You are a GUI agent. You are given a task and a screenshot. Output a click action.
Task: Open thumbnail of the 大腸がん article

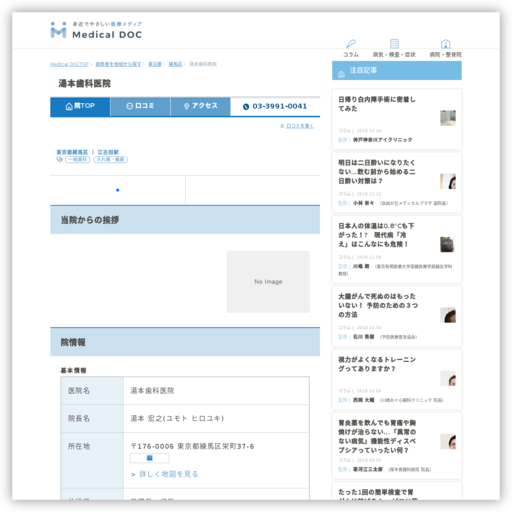click(x=448, y=315)
